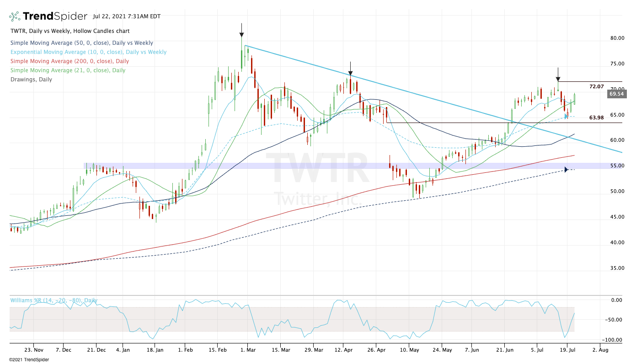Click the timestamp Jul 22, 2021 7:31AM EDT
This screenshot has height=364, width=636.
click(126, 16)
